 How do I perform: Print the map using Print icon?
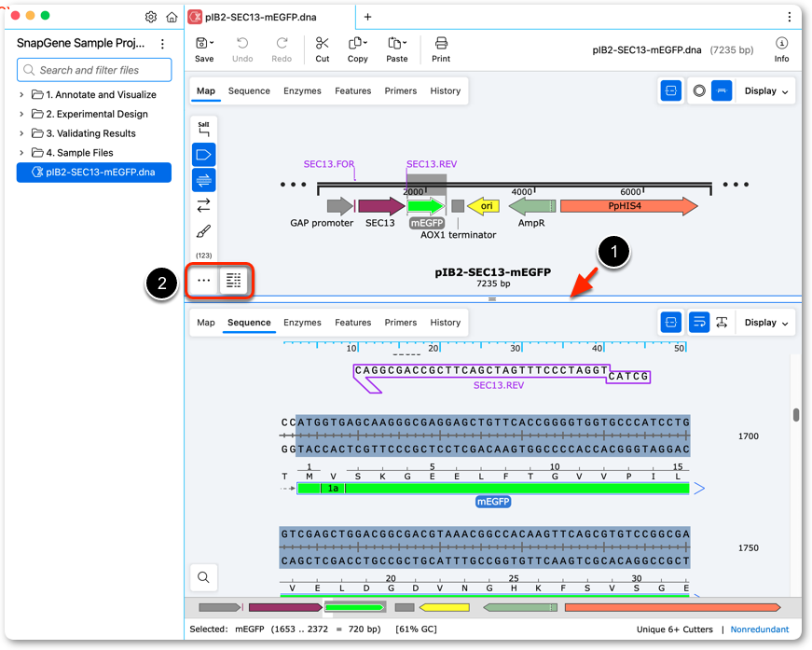(441, 44)
